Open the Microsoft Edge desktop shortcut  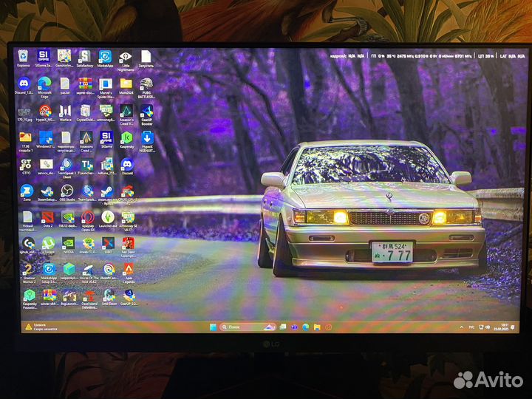[x=44, y=84]
